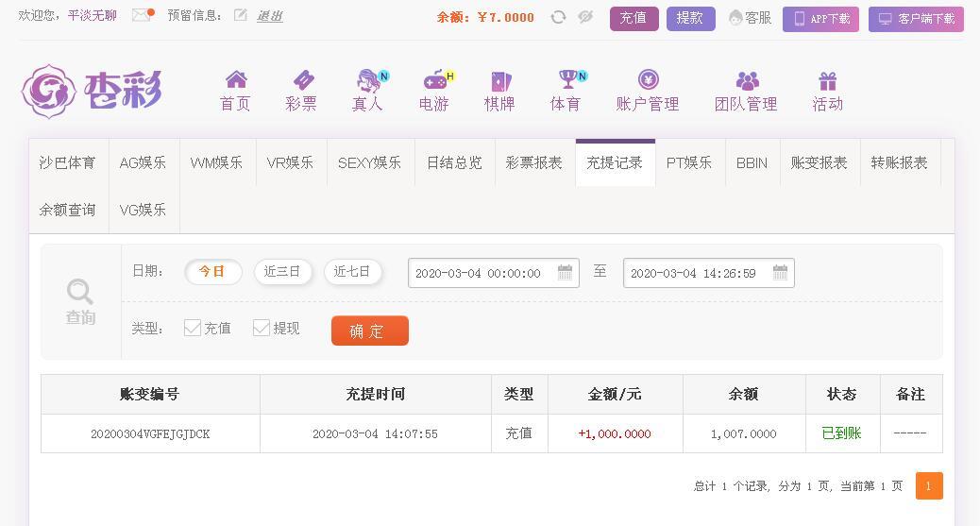980x526 pixels.
Task: Open the envelope messages icon
Action: 143,15
